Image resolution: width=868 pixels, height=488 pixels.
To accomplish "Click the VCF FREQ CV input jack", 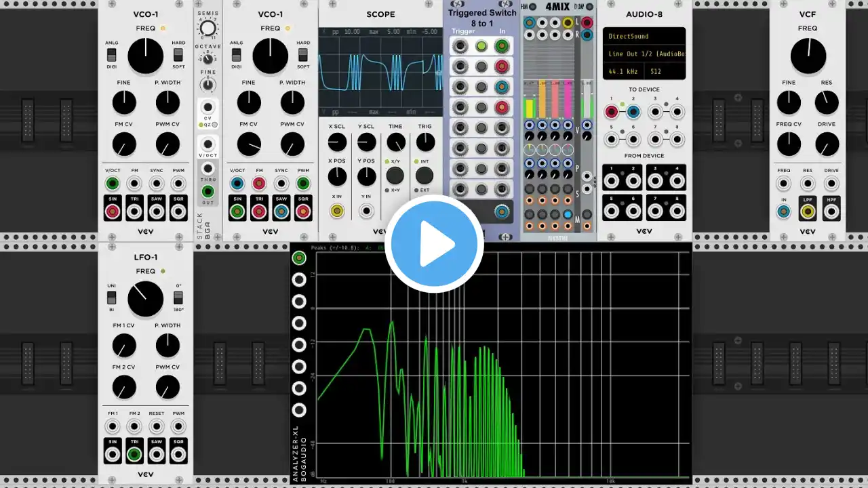I will pyautogui.click(x=783, y=184).
